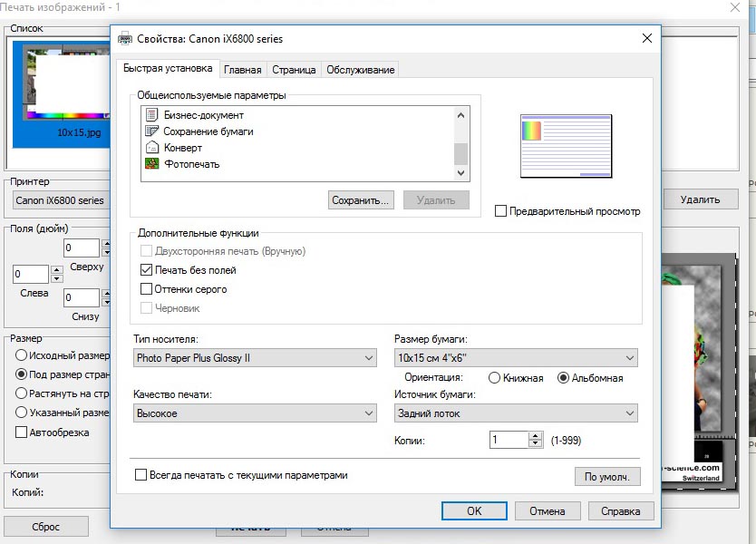This screenshot has height=544, width=756.
Task: Open the Обслуживание tab
Action: pos(361,70)
